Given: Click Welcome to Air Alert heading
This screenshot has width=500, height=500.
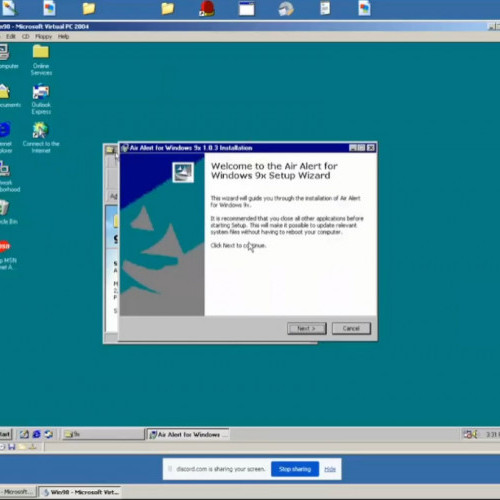Looking at the screenshot, I should pyautogui.click(x=274, y=171).
